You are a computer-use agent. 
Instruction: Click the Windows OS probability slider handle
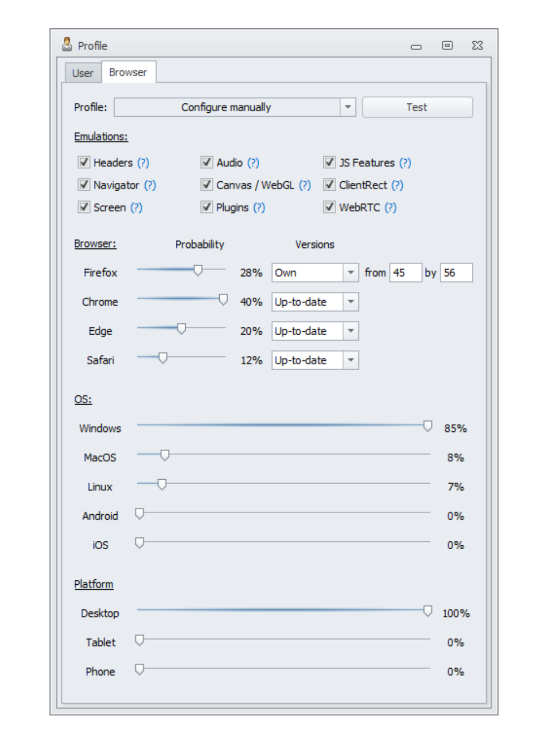tap(428, 426)
